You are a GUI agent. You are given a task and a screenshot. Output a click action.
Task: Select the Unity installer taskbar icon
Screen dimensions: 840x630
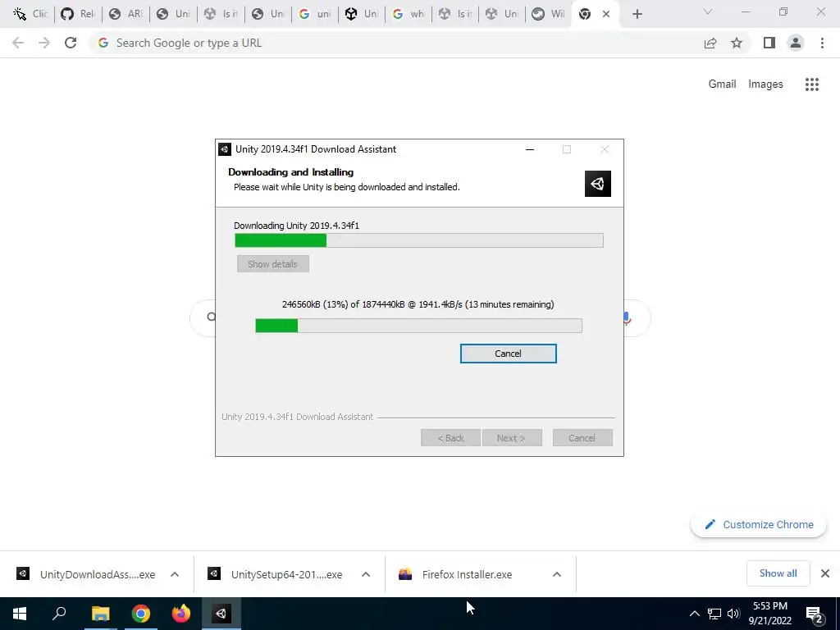point(221,614)
